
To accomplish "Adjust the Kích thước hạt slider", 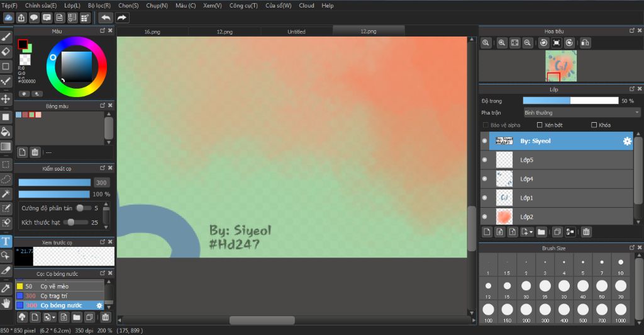I will (x=76, y=222).
